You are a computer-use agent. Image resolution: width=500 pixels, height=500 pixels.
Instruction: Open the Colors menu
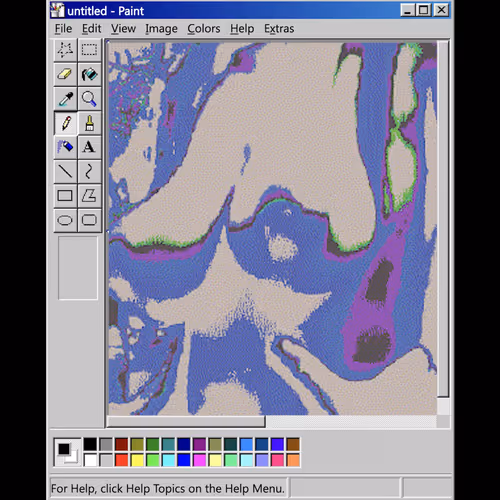[x=204, y=29]
